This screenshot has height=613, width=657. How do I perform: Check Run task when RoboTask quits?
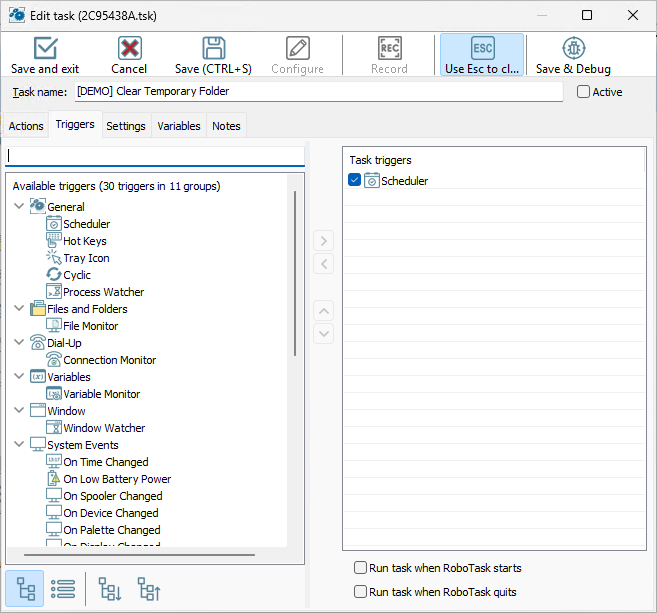[x=360, y=592]
